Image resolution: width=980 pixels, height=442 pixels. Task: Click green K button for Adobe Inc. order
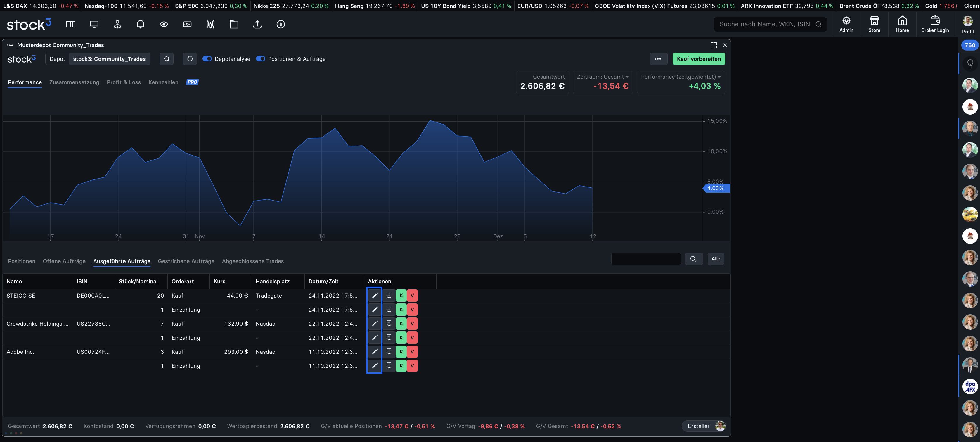tap(401, 352)
